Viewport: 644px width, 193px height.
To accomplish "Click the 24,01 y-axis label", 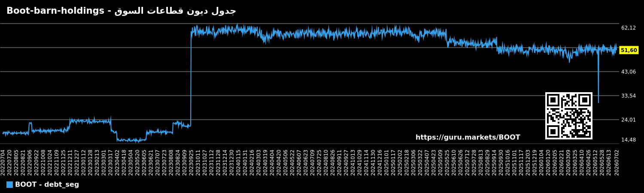I will click(629, 120).
